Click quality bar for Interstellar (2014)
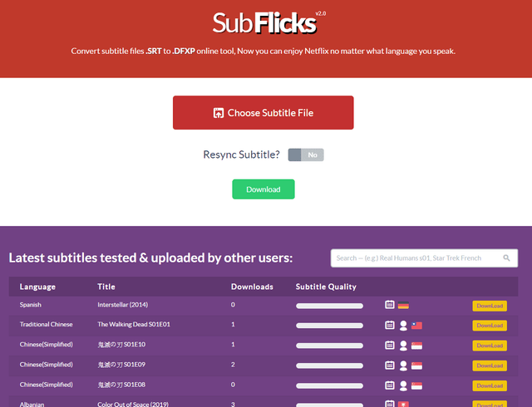 329,306
